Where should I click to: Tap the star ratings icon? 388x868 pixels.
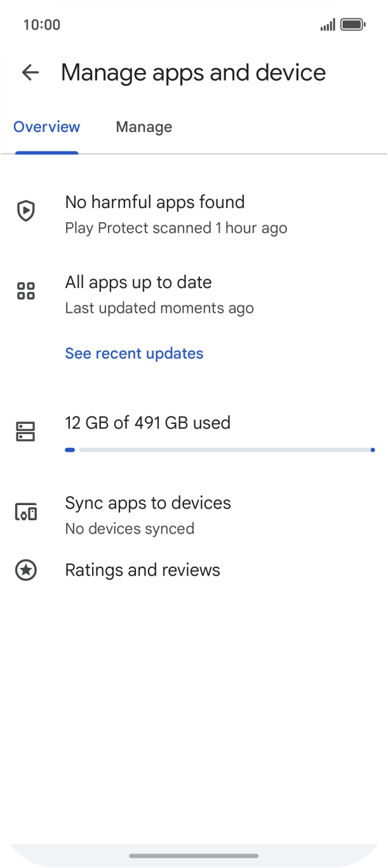[x=26, y=570]
